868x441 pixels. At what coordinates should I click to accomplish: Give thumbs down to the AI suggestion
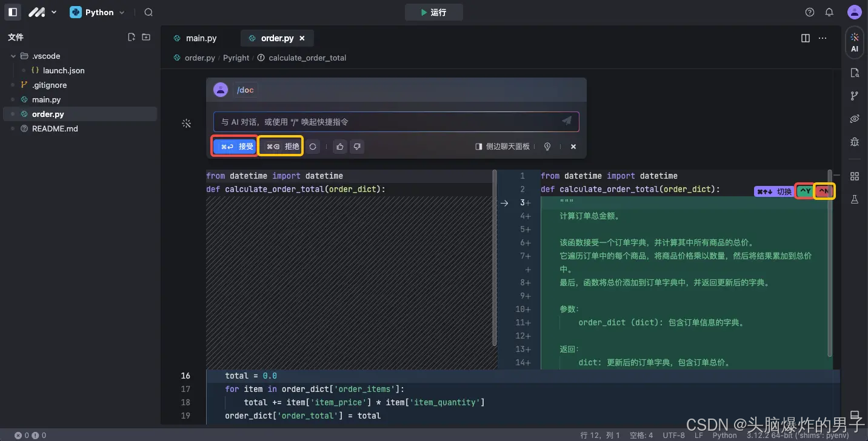(357, 146)
